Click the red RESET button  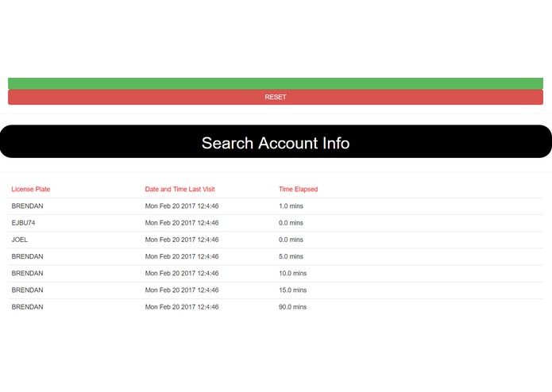[x=276, y=97]
